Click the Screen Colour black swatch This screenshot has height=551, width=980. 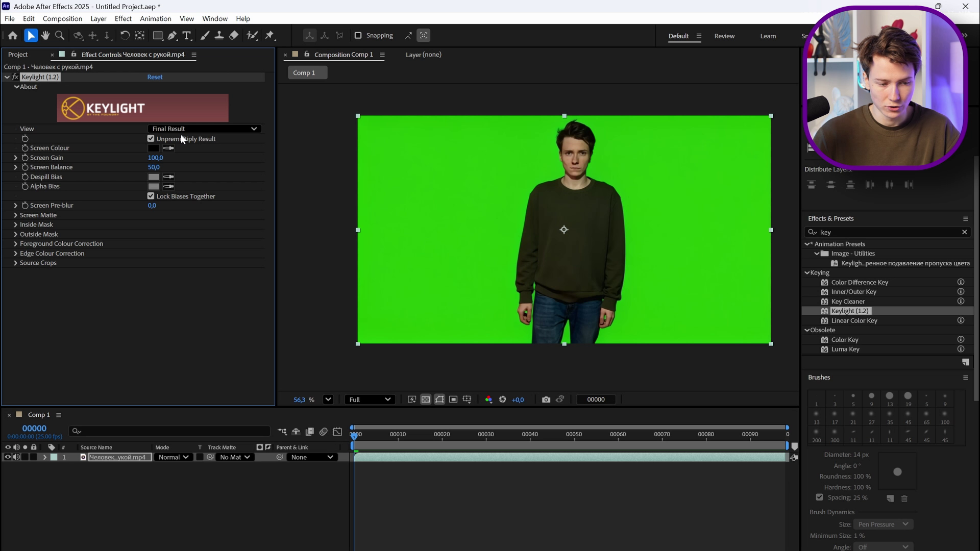[x=154, y=148]
